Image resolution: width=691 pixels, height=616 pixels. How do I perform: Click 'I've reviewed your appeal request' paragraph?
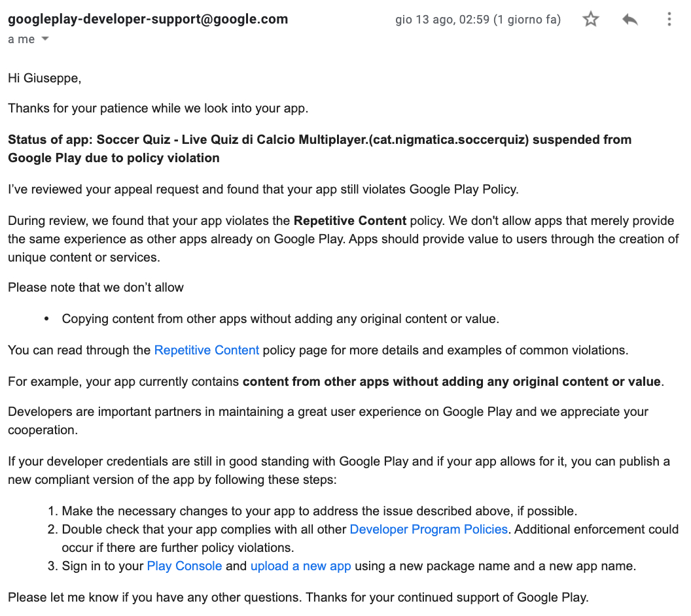[x=264, y=190]
